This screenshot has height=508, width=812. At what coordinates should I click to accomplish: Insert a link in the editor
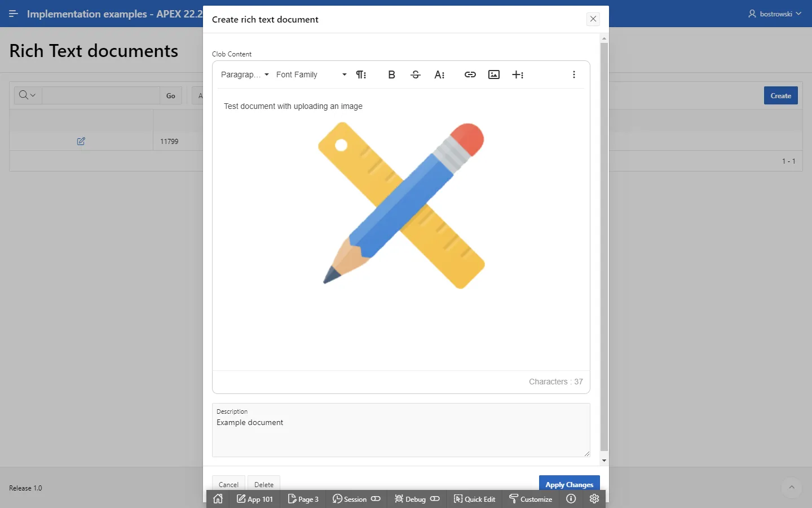[x=470, y=75]
